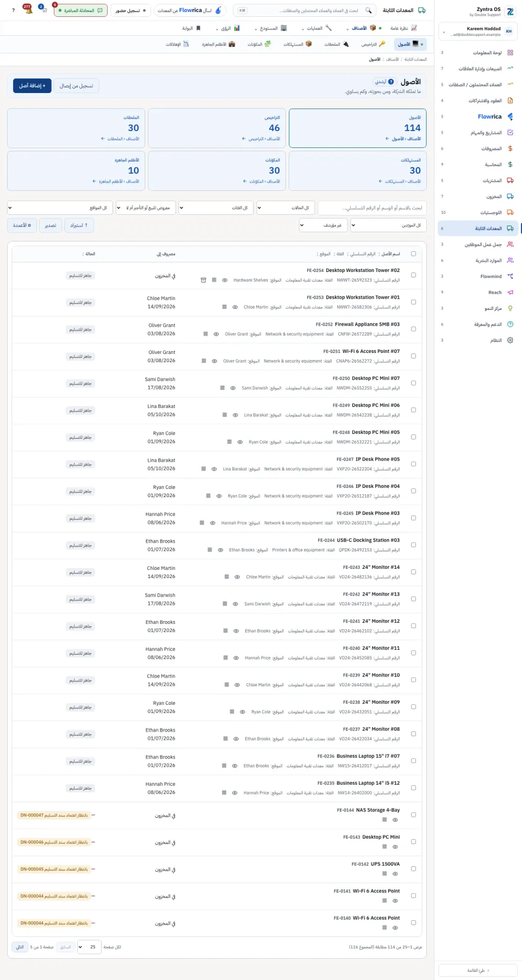Focus the asset name or serial search field
This screenshot has width=522, height=980.
(372, 208)
